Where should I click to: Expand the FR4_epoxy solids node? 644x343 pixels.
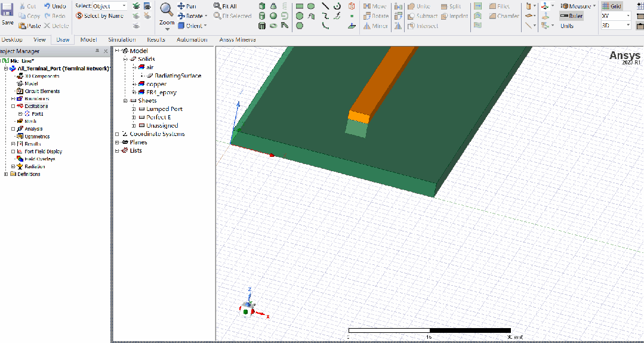coord(134,92)
